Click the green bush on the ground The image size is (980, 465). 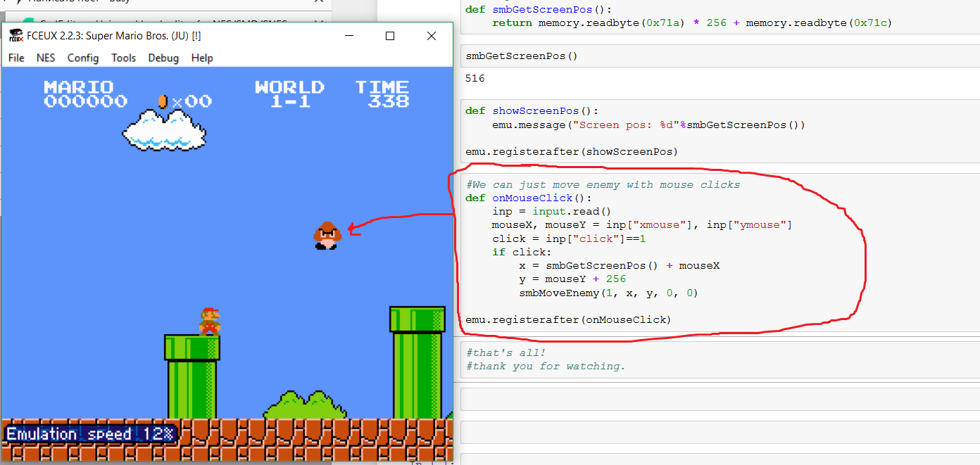[x=305, y=405]
